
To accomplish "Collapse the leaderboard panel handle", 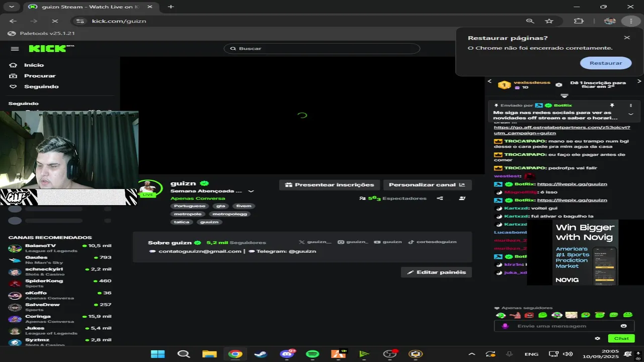I will (565, 96).
